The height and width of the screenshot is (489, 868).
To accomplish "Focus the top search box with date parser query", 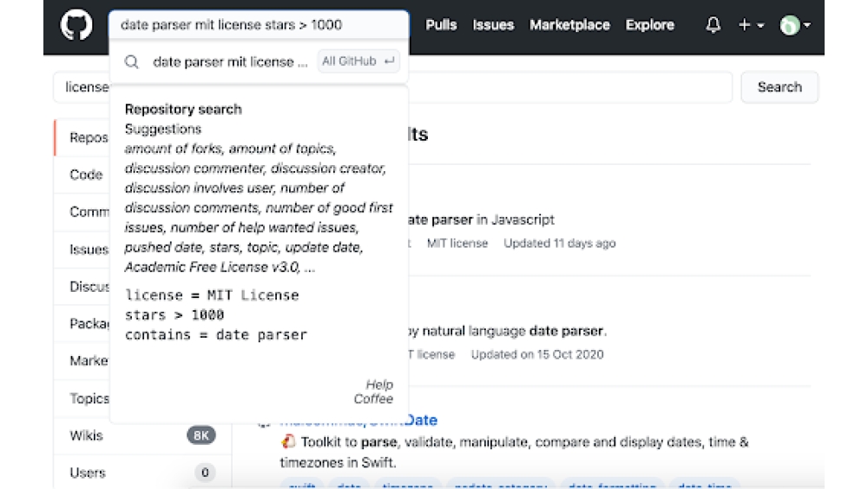I will pyautogui.click(x=259, y=25).
